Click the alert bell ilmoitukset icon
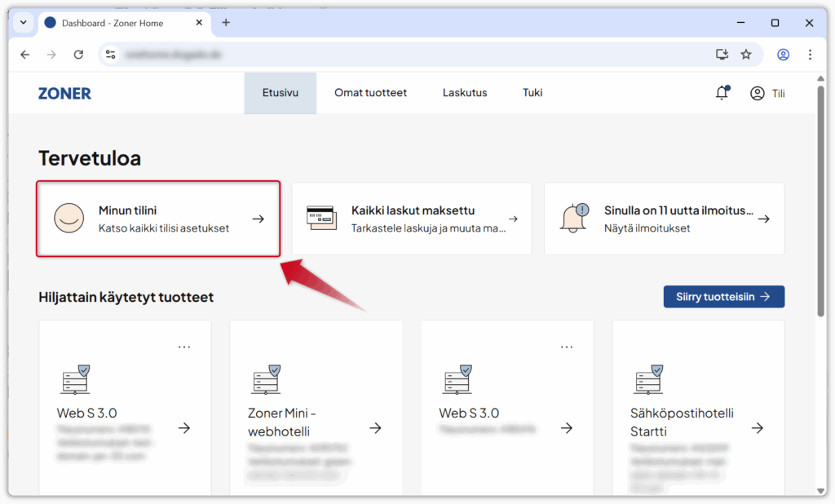Screen dimensions: 835x504 pyautogui.click(x=574, y=218)
